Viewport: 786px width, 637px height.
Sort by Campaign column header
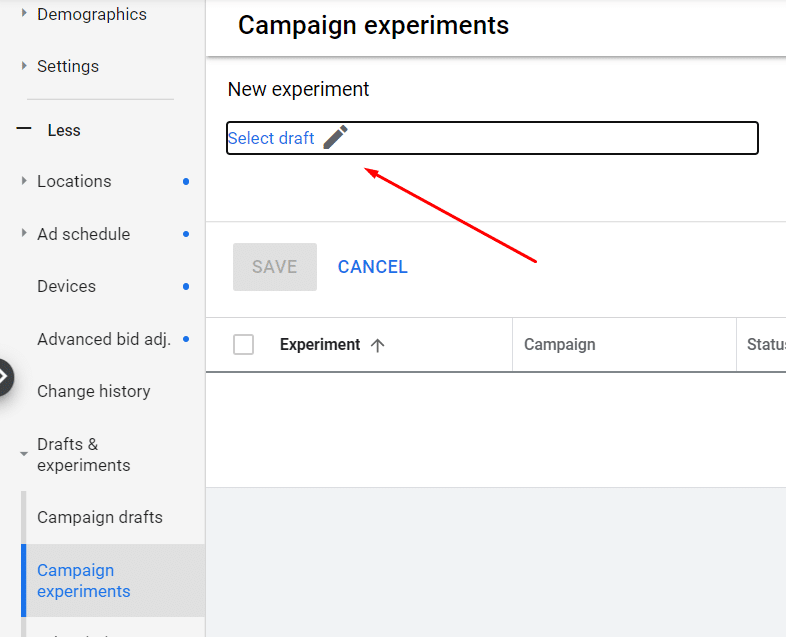click(x=559, y=345)
